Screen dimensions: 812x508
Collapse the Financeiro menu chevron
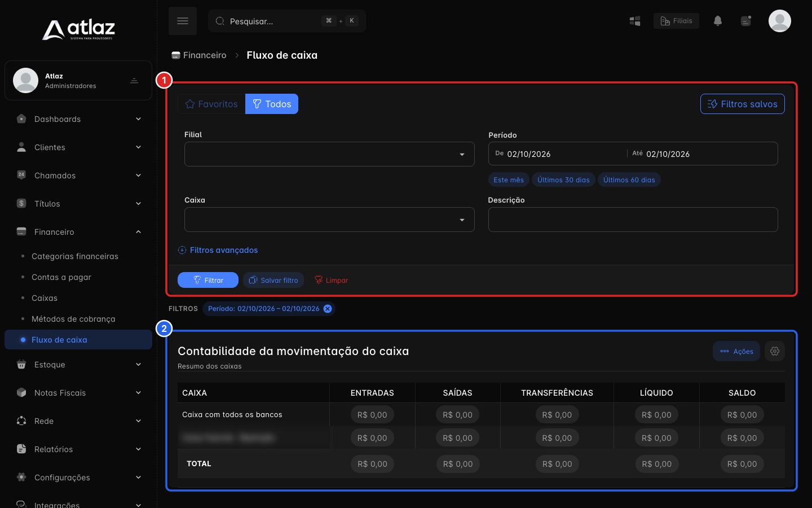[x=138, y=232]
